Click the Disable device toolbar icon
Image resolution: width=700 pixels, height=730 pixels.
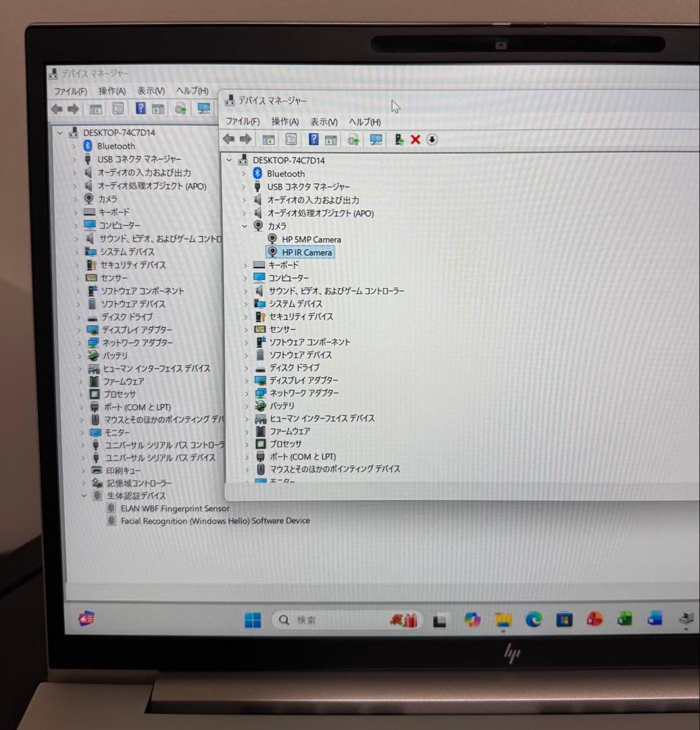(430, 139)
